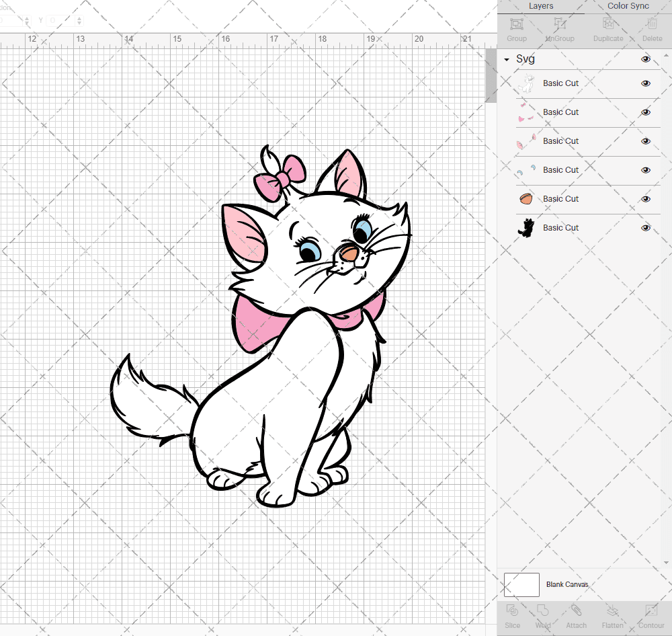
Task: Collapse the Svg group
Action: pyautogui.click(x=507, y=60)
